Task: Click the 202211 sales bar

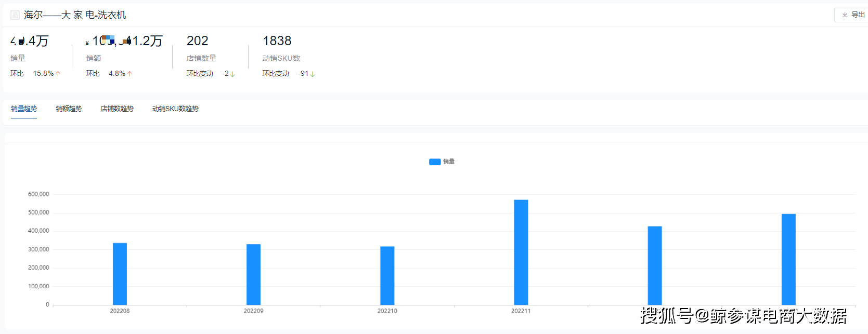Action: pyautogui.click(x=521, y=252)
